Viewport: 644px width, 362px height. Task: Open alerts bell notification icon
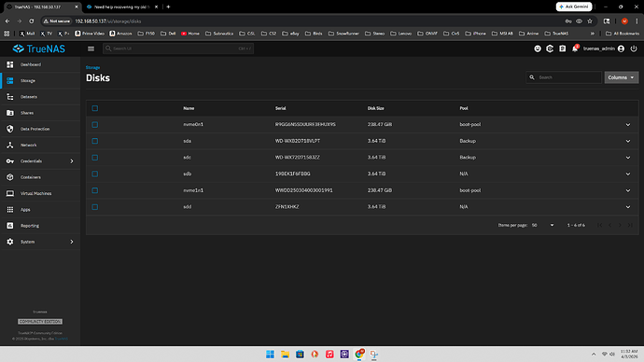[575, 49]
